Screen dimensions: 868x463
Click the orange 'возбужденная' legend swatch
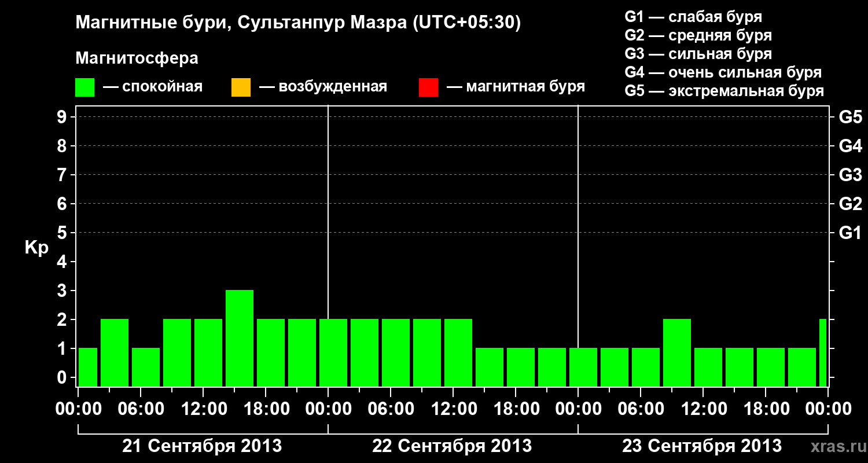pyautogui.click(x=241, y=87)
